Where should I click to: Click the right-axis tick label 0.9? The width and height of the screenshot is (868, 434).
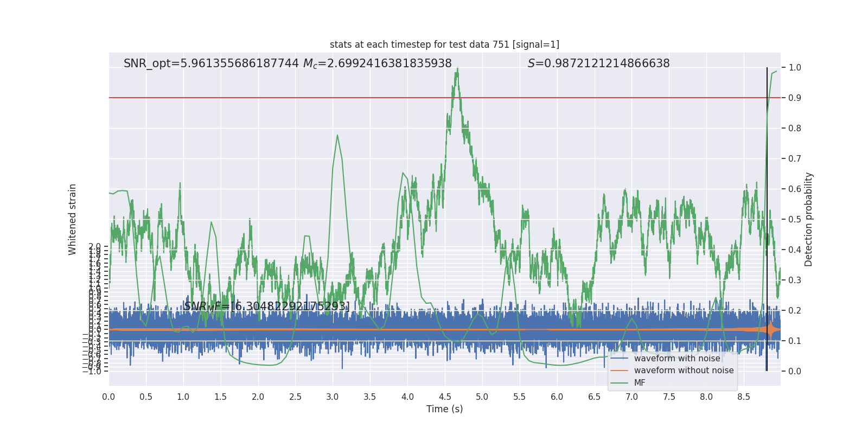[795, 98]
